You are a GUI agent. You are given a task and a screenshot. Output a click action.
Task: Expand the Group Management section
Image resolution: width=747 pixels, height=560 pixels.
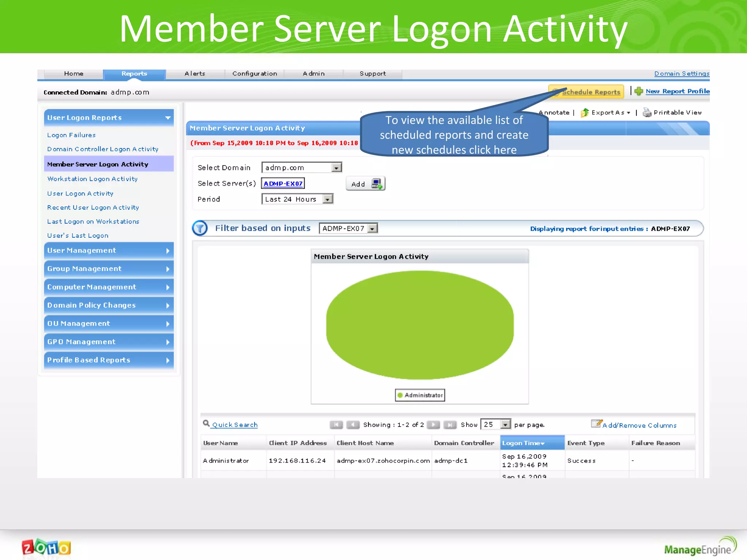tap(109, 269)
